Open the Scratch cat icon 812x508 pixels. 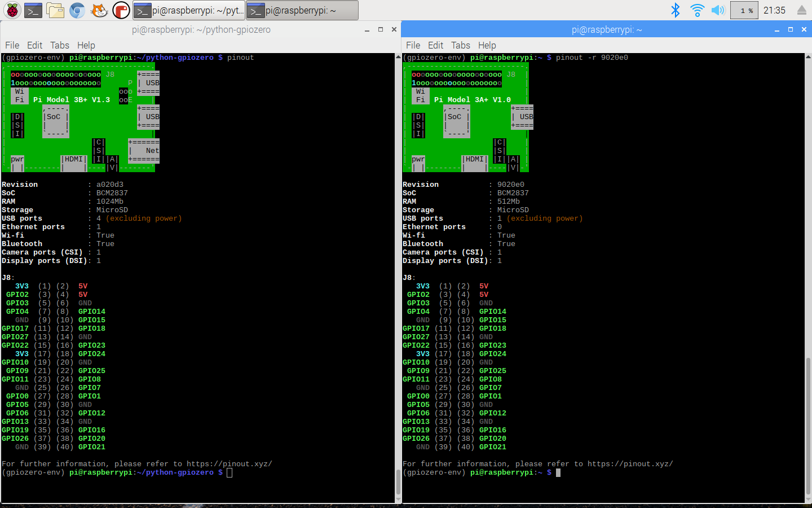point(99,10)
